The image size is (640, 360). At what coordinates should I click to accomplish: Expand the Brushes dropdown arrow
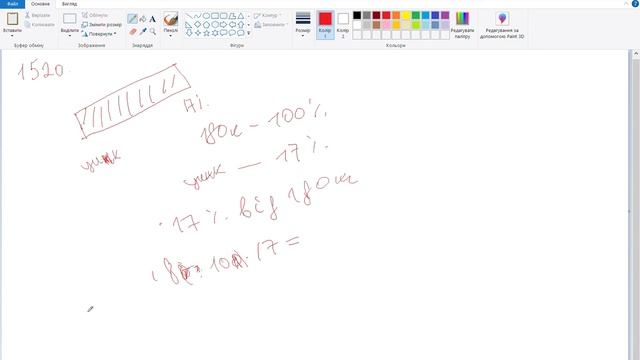[171, 36]
